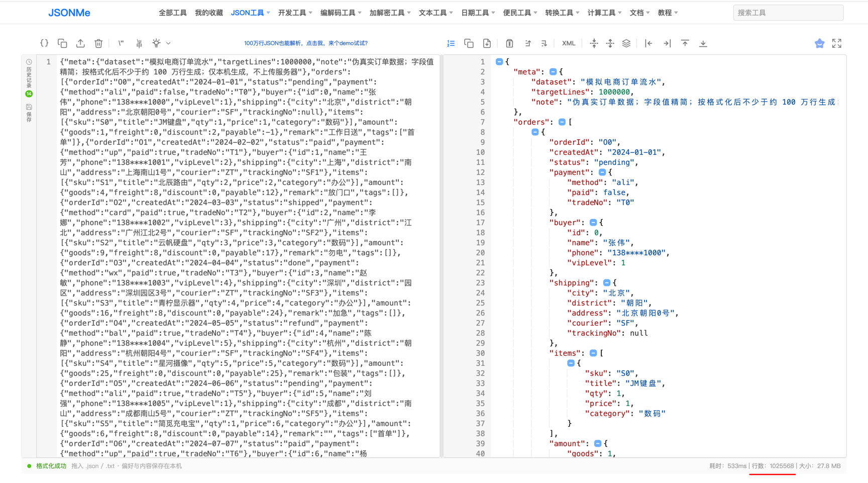This screenshot has width=868, height=483.
Task: Expand the 转换工具 dropdown menu
Action: pos(563,13)
